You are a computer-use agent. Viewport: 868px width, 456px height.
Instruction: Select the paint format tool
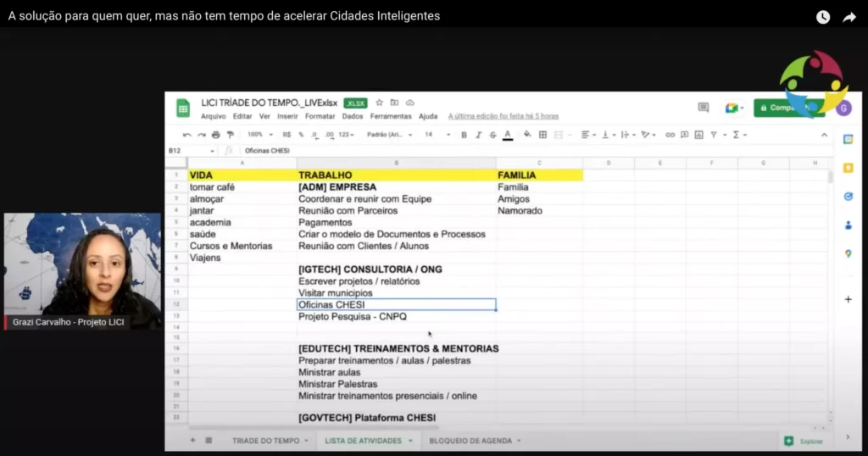[230, 135]
